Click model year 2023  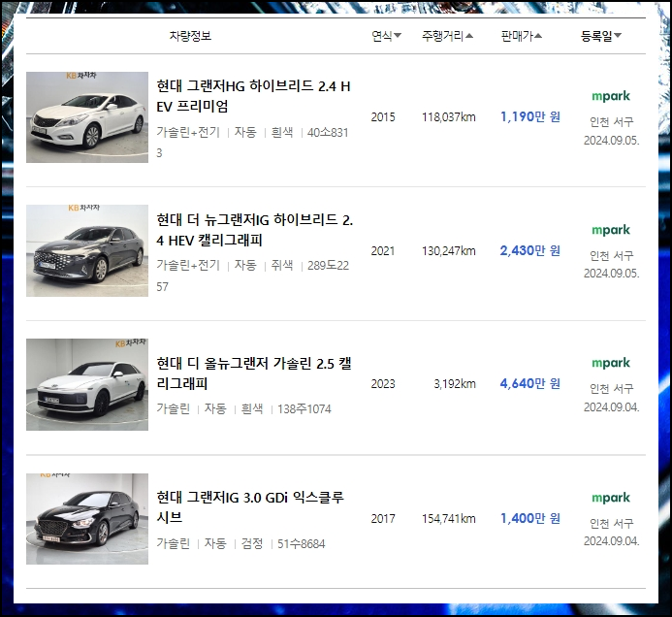click(383, 384)
